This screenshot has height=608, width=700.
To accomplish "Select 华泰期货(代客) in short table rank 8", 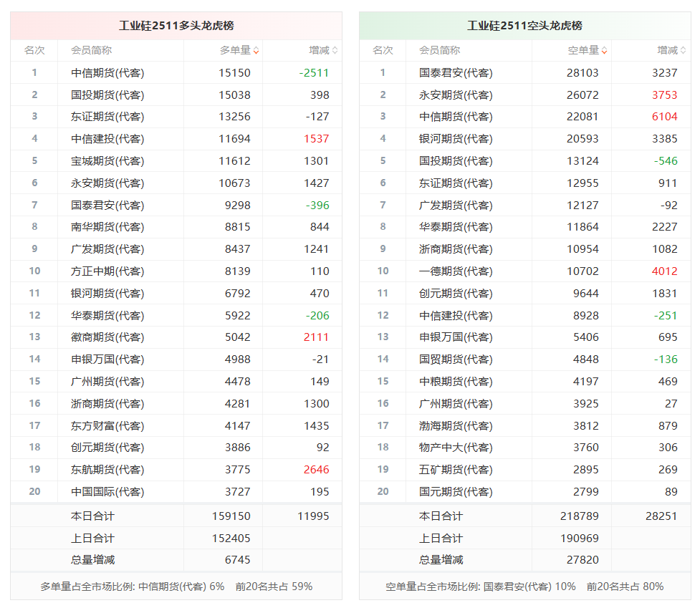I will [x=456, y=227].
